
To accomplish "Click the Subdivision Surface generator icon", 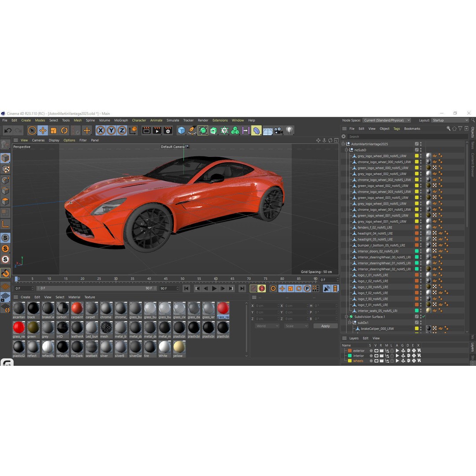I will 203,130.
